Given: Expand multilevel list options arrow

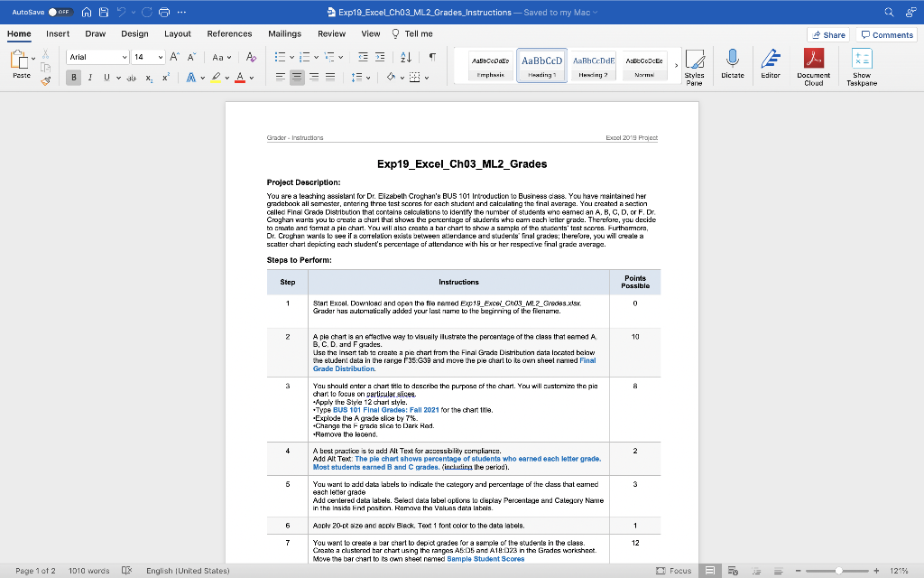Looking at the screenshot, I should pyautogui.click(x=340, y=58).
